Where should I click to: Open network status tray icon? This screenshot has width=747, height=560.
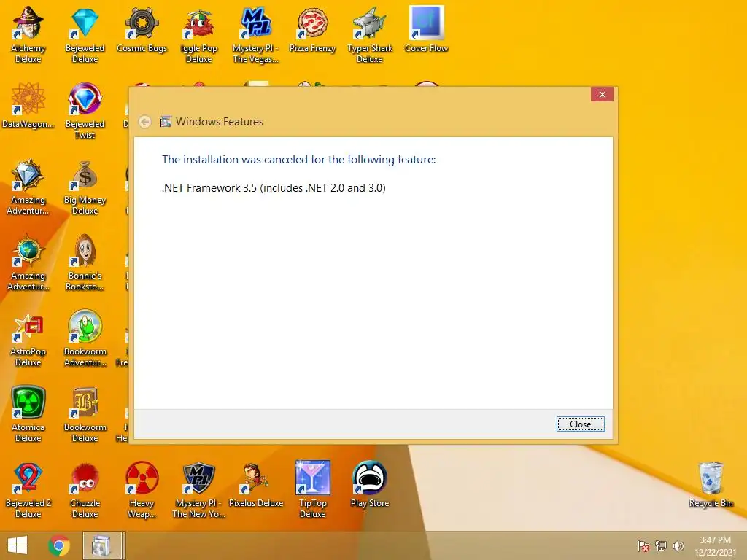coord(660,546)
